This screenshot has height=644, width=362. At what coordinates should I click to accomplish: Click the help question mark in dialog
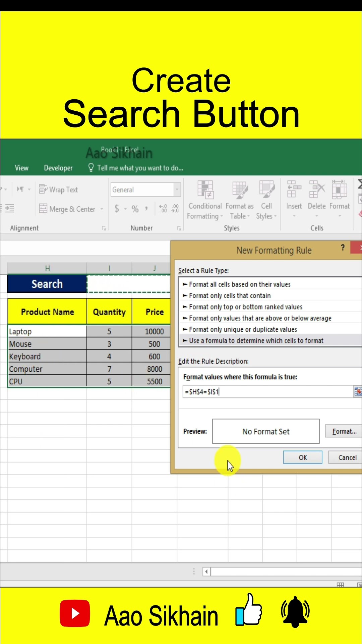(x=343, y=248)
